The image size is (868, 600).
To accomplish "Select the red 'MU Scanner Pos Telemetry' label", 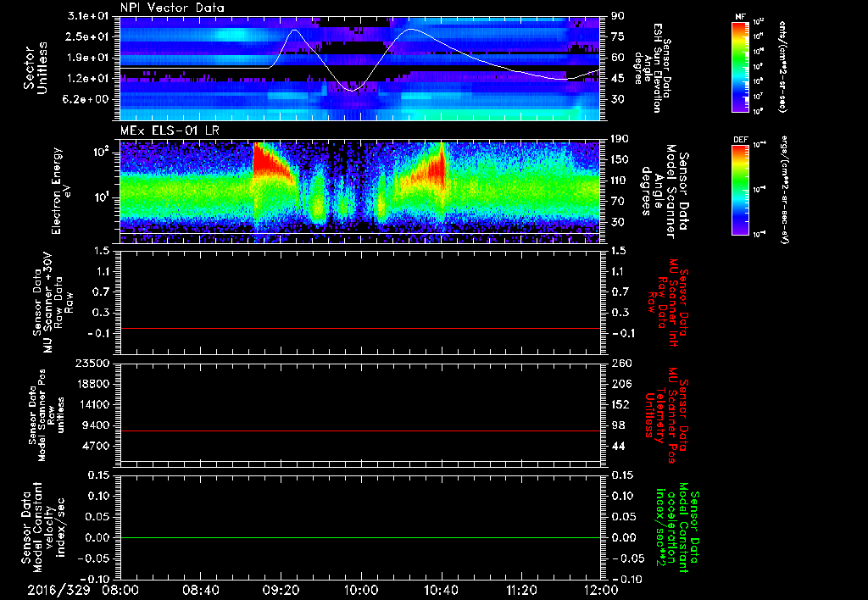I will (x=666, y=416).
